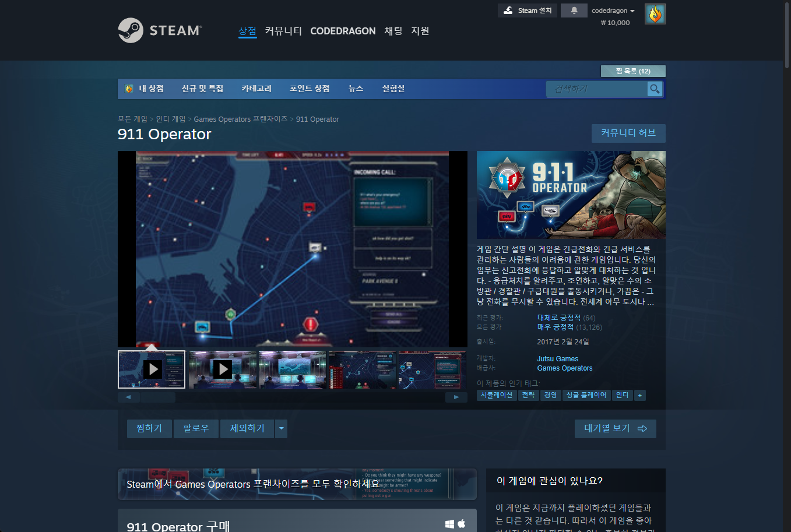Click the 모든 게임 breadcrumb
791x532 pixels.
pyautogui.click(x=132, y=119)
